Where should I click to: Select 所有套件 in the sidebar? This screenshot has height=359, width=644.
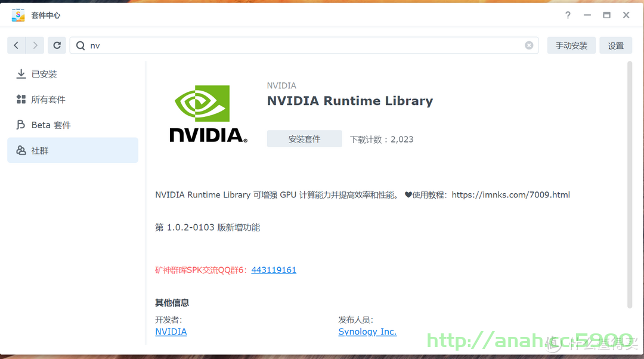pyautogui.click(x=73, y=100)
